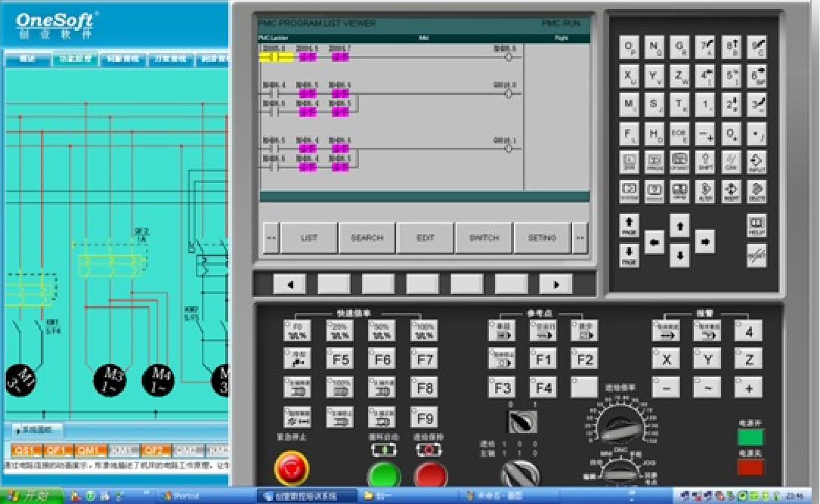Toggle the green power on switch
Screen dimensions: 820x504
[x=750, y=438]
